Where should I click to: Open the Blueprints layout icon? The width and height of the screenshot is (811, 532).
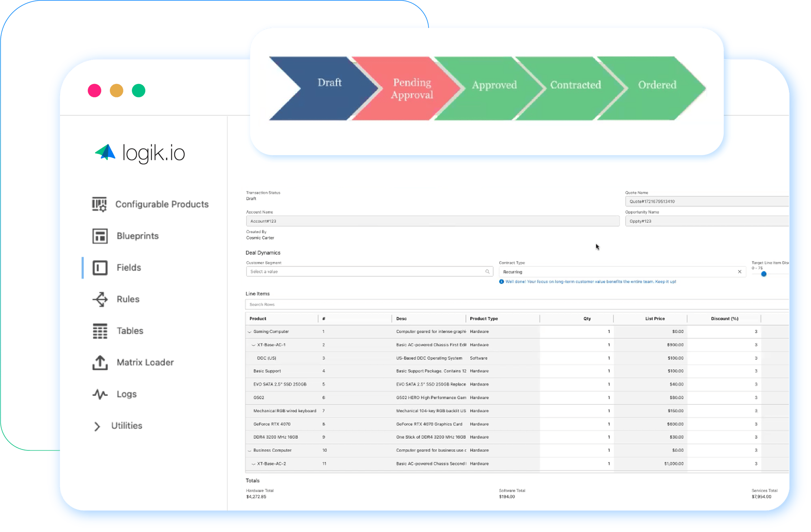pyautogui.click(x=100, y=236)
